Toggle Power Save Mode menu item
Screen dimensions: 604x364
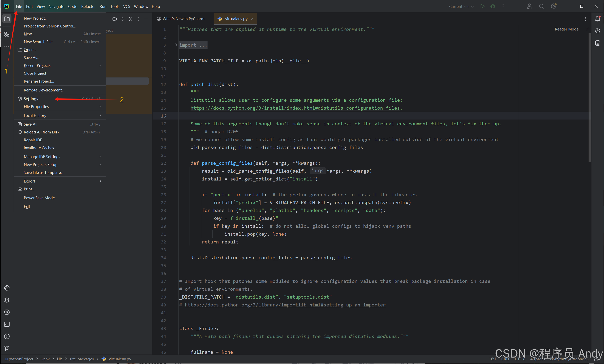pyautogui.click(x=39, y=198)
